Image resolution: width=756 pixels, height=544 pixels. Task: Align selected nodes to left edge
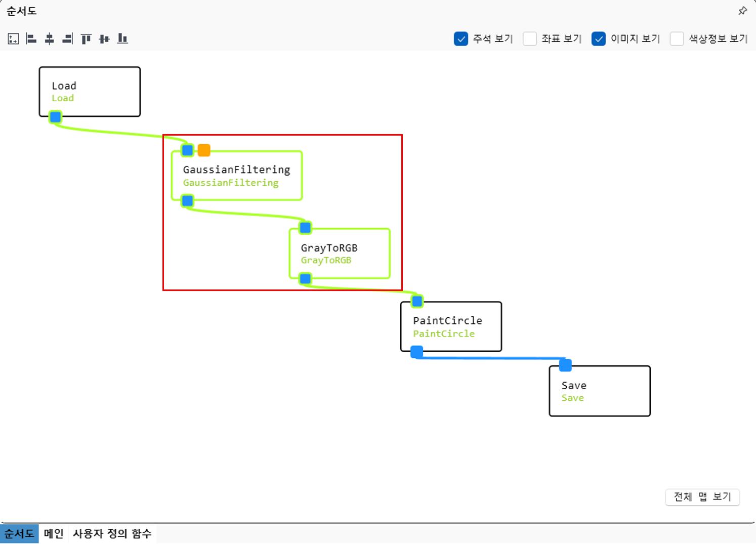coord(31,38)
